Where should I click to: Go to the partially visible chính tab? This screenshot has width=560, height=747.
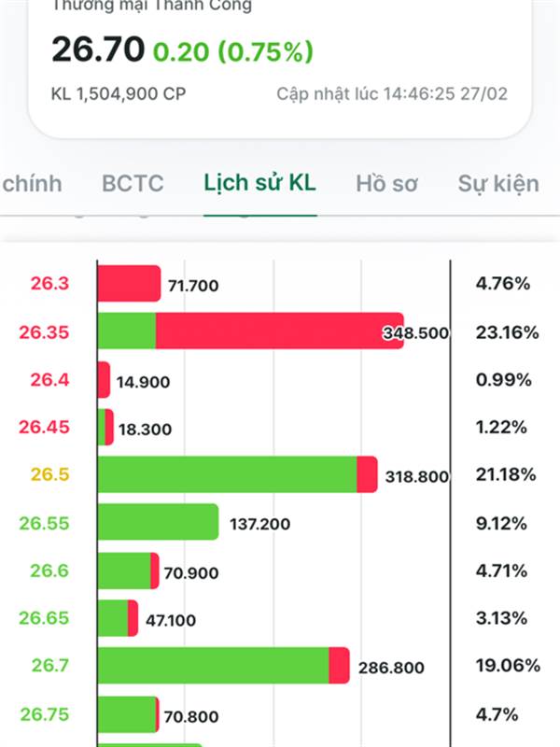[32, 183]
